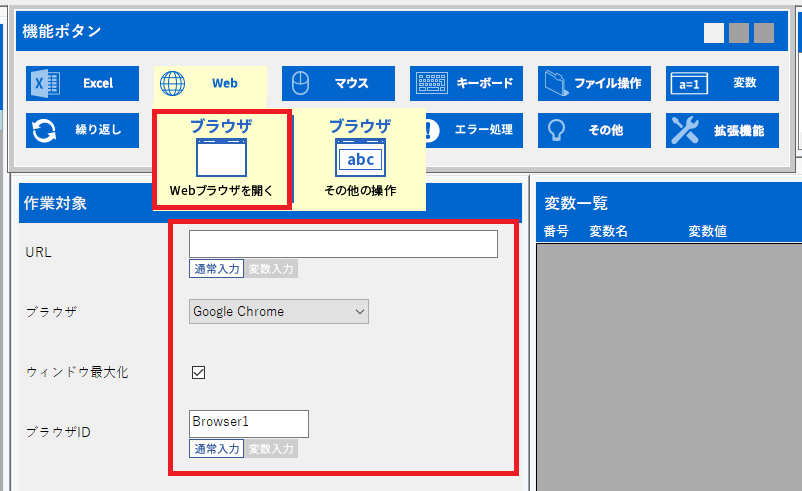Screen dimensions: 802x491
Task: Click the 変数値 column header
Action: pos(707,231)
